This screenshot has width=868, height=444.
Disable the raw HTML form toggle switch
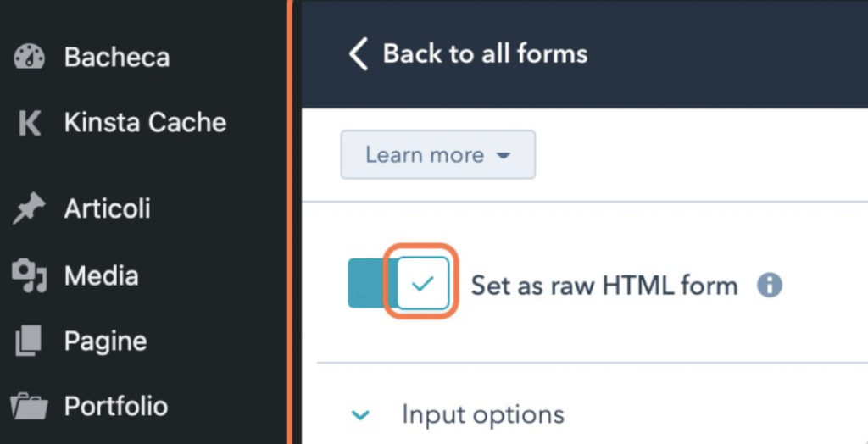click(398, 283)
